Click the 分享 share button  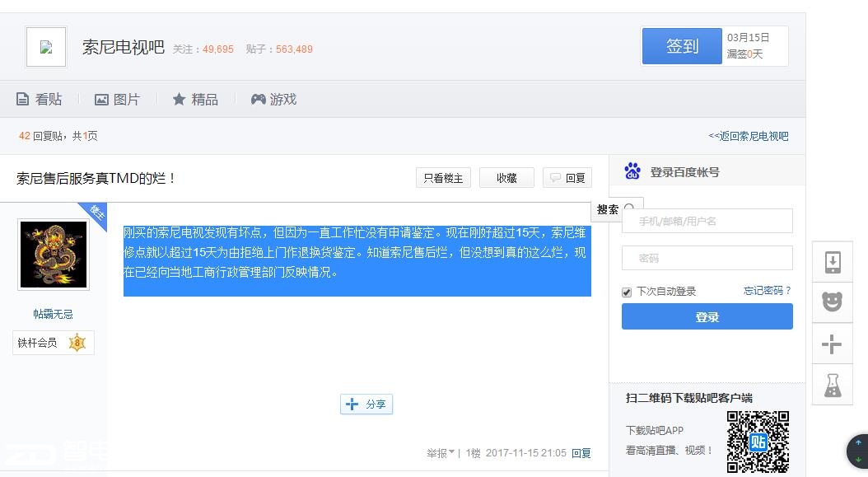coord(366,405)
